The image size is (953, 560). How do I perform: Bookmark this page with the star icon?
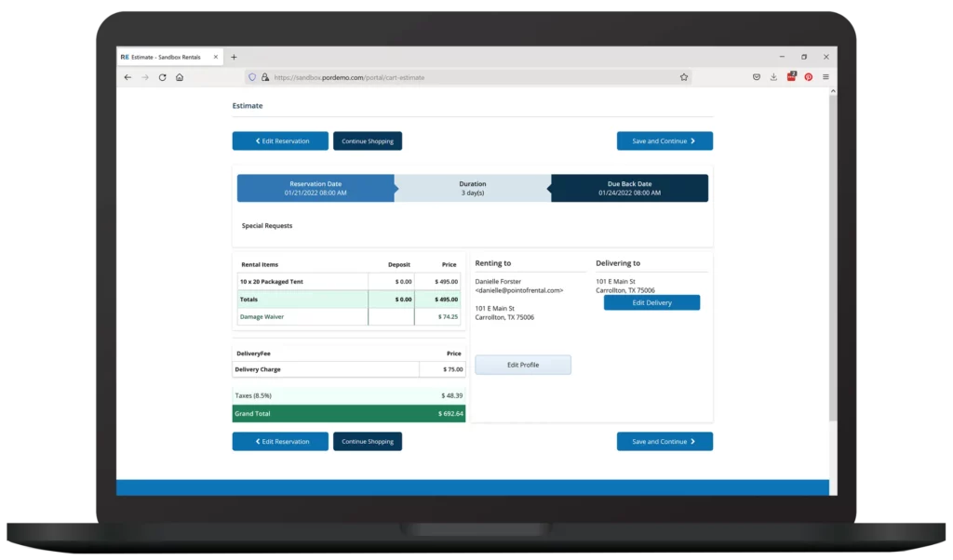tap(684, 77)
